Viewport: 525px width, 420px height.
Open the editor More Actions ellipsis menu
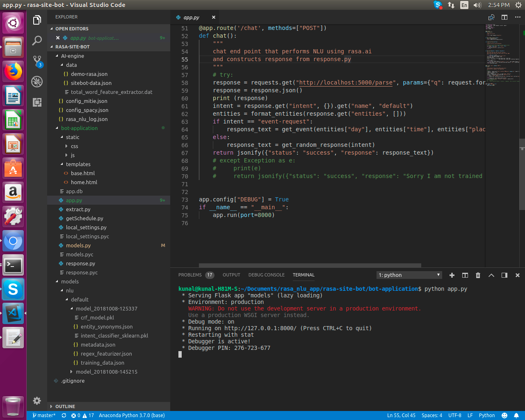[518, 17]
